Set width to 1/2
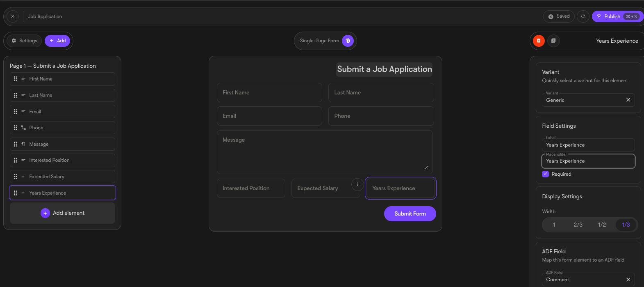The width and height of the screenshot is (644, 287). pyautogui.click(x=602, y=225)
